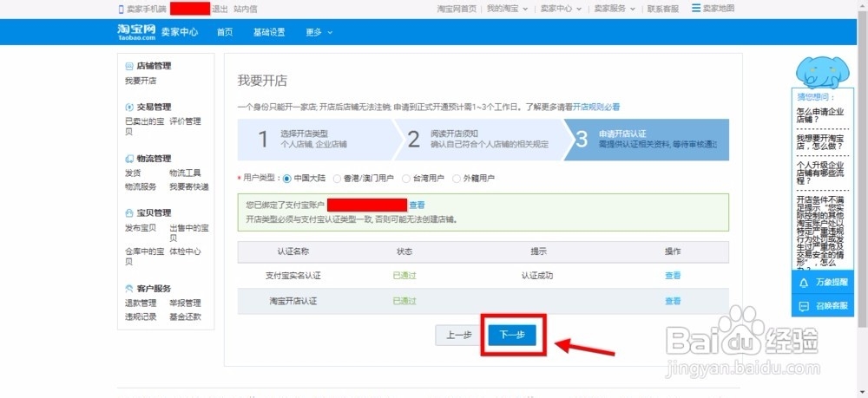Open question 个人升级企业店铺有哪些流程？
The height and width of the screenshot is (398, 868).
point(820,173)
